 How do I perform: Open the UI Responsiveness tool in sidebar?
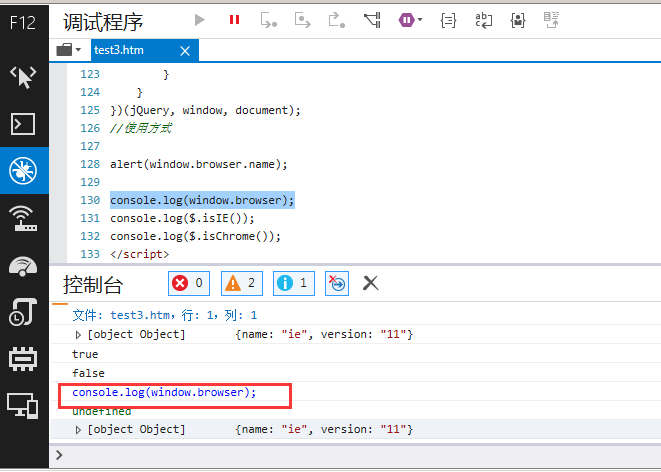24,264
